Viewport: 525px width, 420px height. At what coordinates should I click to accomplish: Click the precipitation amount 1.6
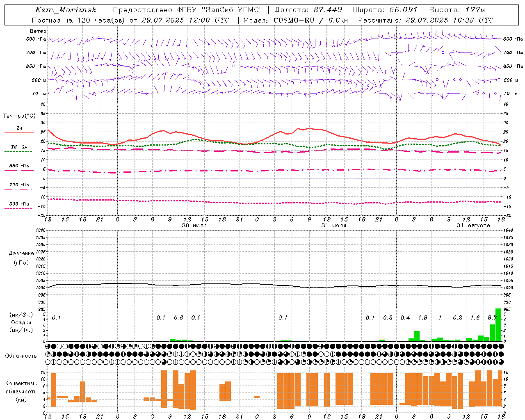(475, 317)
